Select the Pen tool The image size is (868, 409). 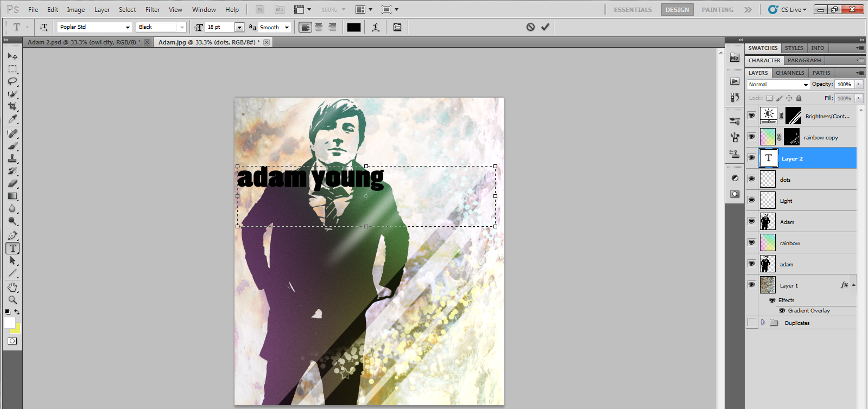click(12, 235)
